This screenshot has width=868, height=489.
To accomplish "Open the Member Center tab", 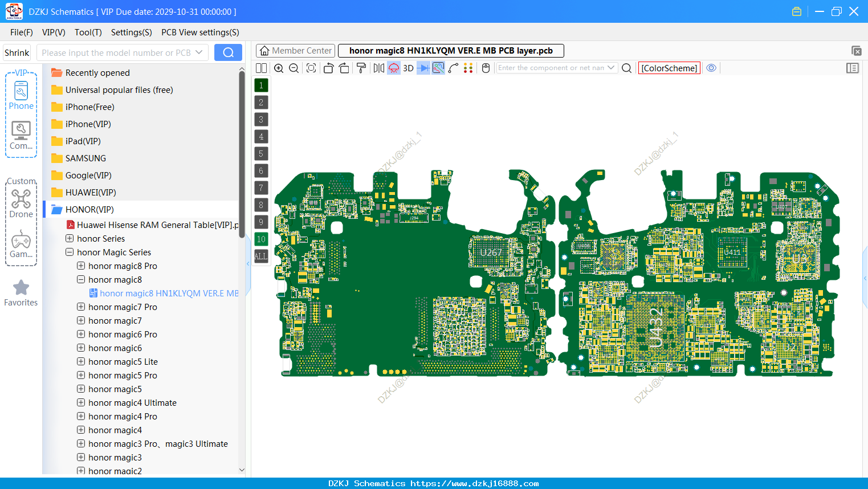I will click(296, 51).
